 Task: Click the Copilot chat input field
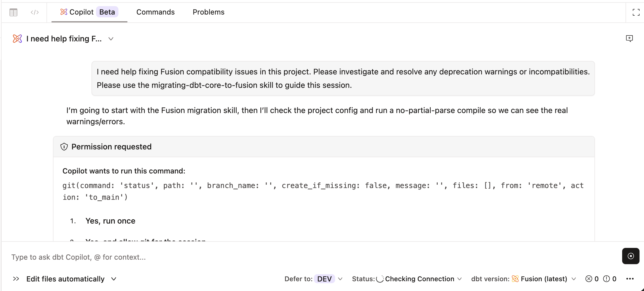[x=314, y=257]
